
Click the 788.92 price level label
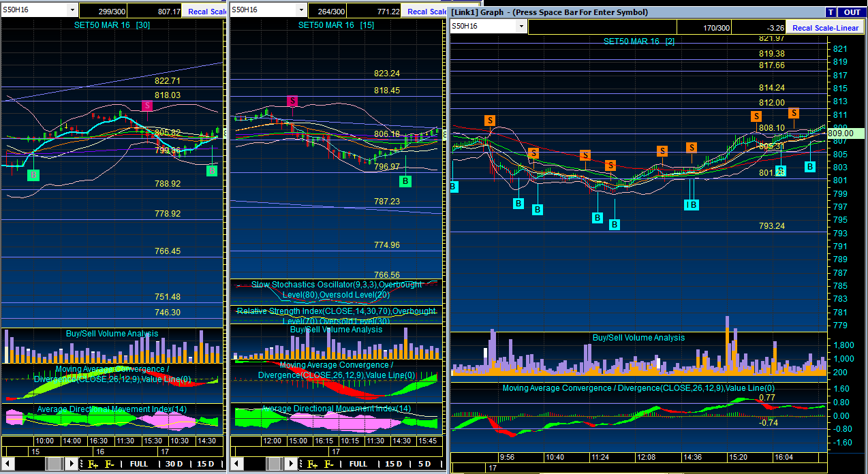pyautogui.click(x=168, y=184)
